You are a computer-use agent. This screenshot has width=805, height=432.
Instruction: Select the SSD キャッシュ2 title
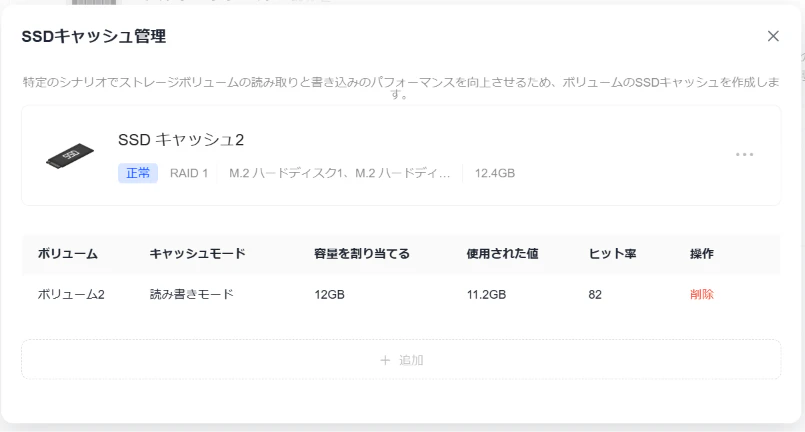[181, 139]
